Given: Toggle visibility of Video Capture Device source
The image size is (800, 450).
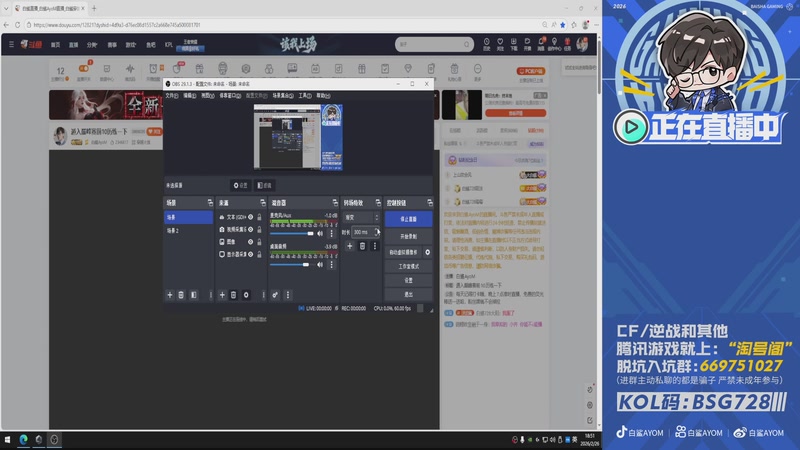Looking at the screenshot, I should click(251, 229).
